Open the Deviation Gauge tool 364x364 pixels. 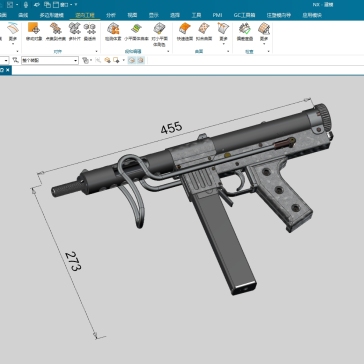[x=245, y=32]
